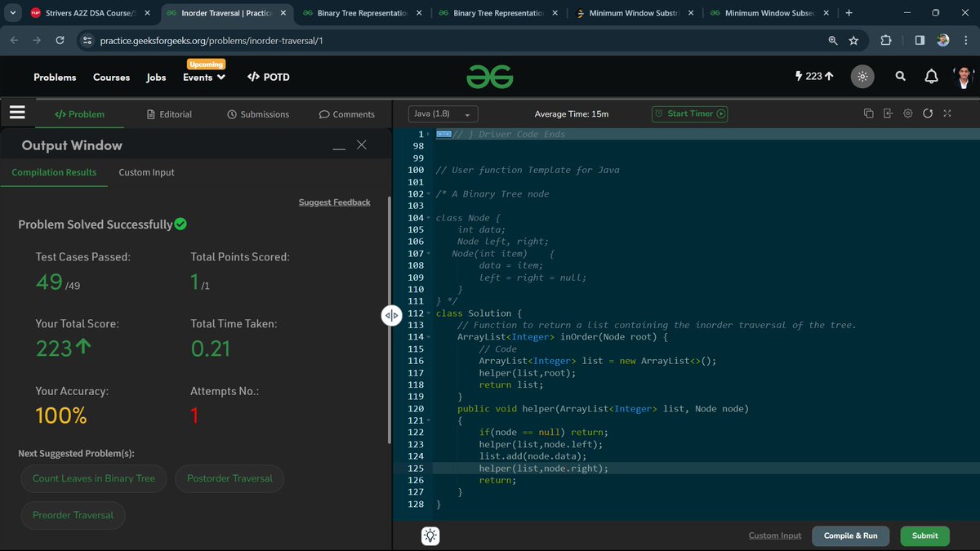This screenshot has height=551, width=980.
Task: Close the Output Window panel
Action: tap(362, 144)
